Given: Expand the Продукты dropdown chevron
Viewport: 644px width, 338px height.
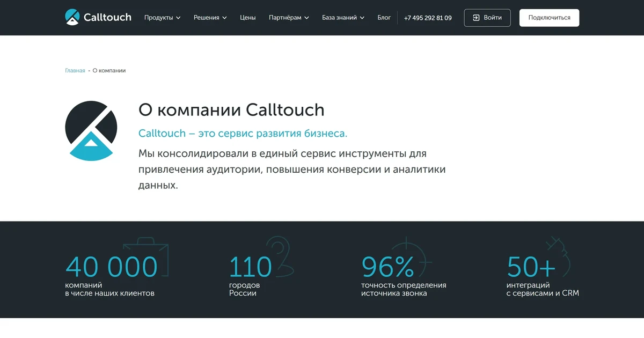Looking at the screenshot, I should [x=178, y=18].
